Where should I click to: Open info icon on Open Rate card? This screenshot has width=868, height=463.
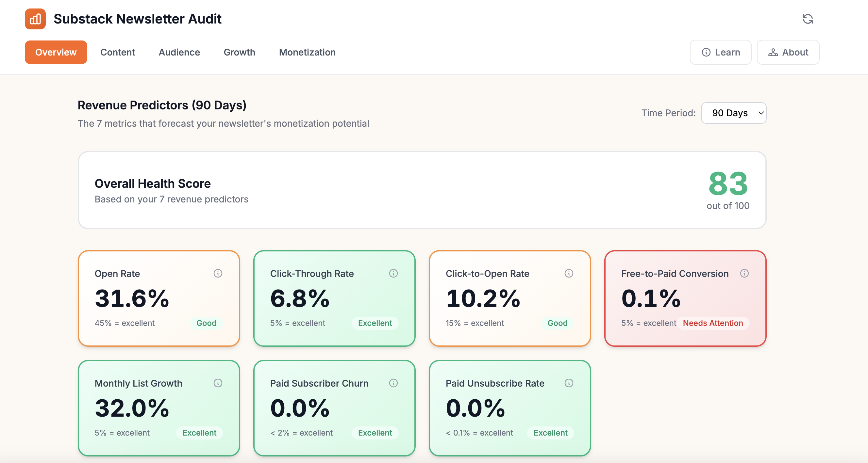tap(218, 273)
